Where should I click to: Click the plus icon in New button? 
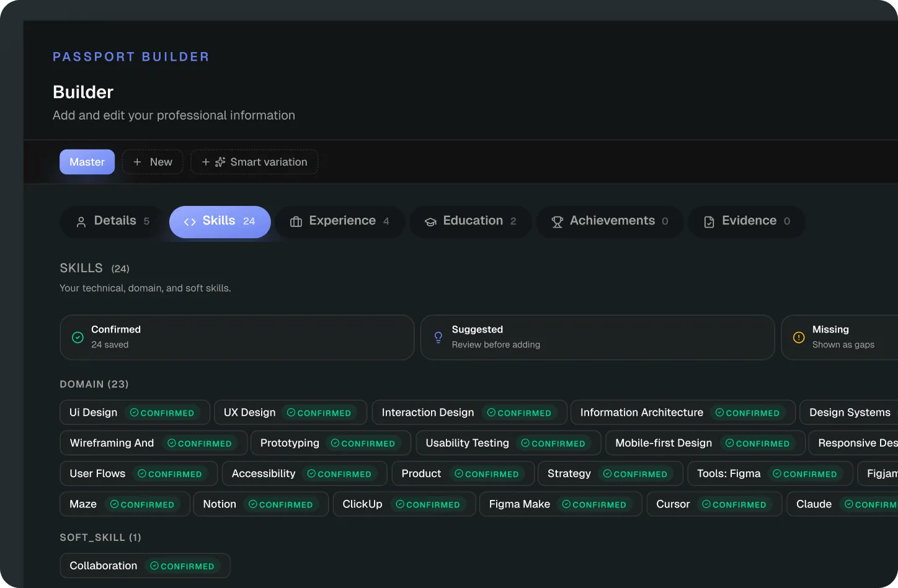click(x=138, y=162)
